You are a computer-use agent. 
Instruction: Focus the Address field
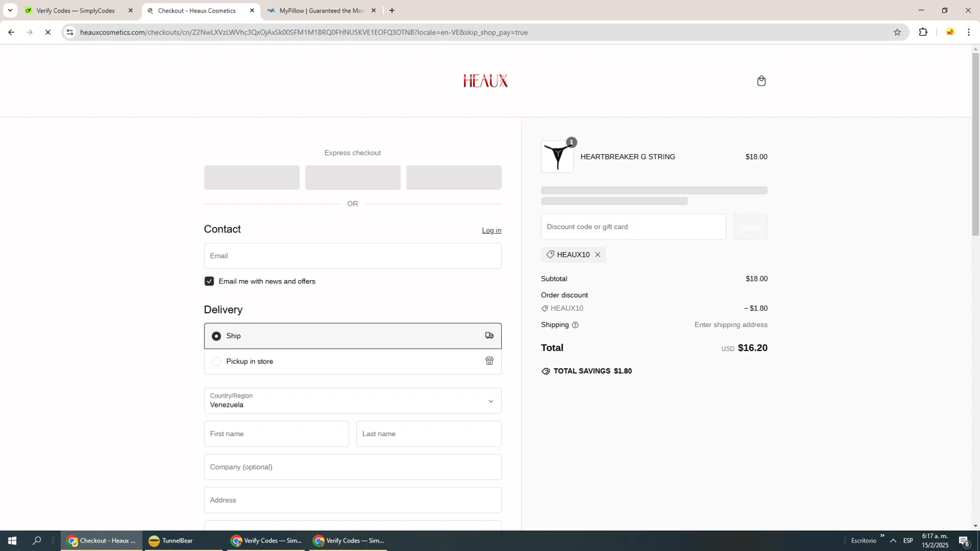tap(353, 500)
